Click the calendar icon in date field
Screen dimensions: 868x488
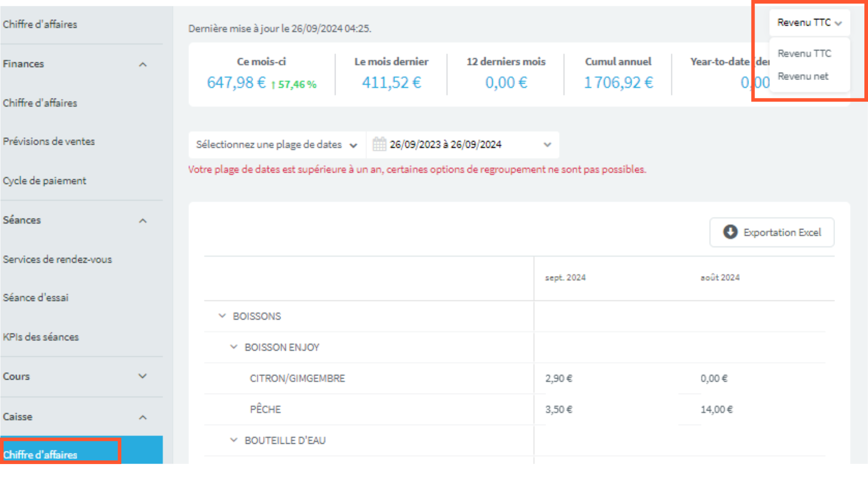379,144
